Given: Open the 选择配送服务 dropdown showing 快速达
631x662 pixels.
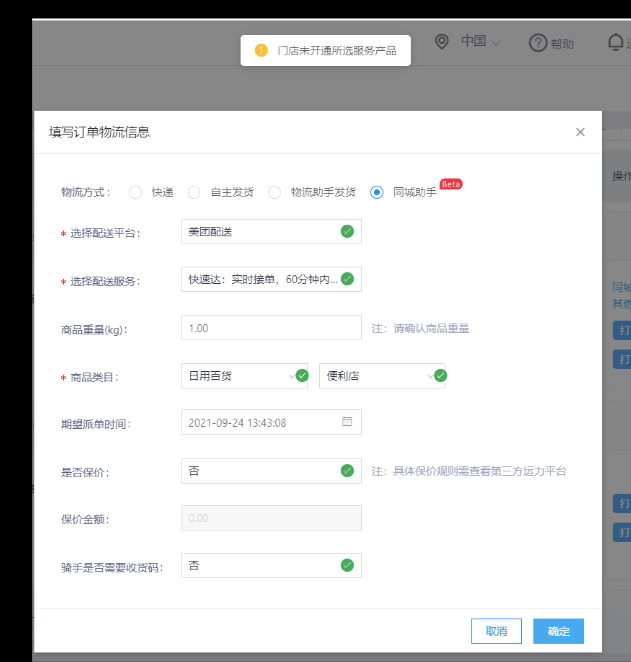Looking at the screenshot, I should [271, 279].
